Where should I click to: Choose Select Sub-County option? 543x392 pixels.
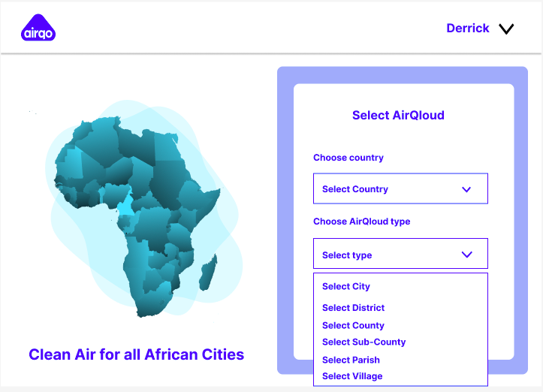pyautogui.click(x=364, y=342)
